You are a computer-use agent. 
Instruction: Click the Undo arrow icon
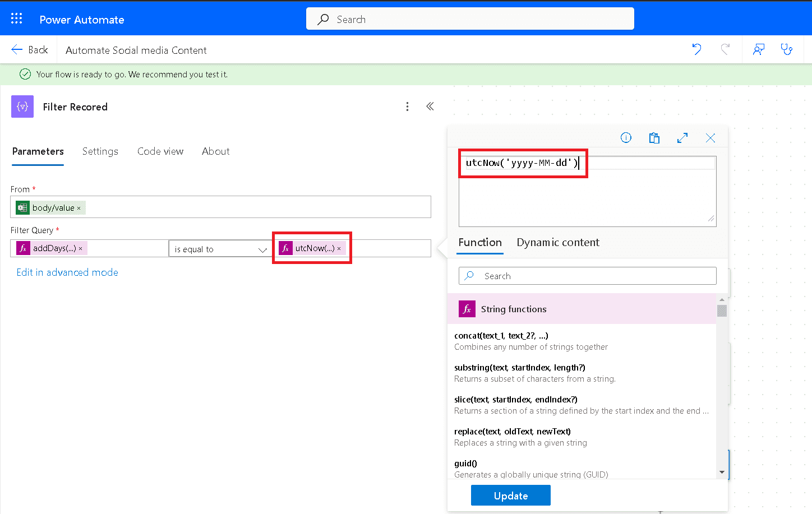tap(696, 49)
